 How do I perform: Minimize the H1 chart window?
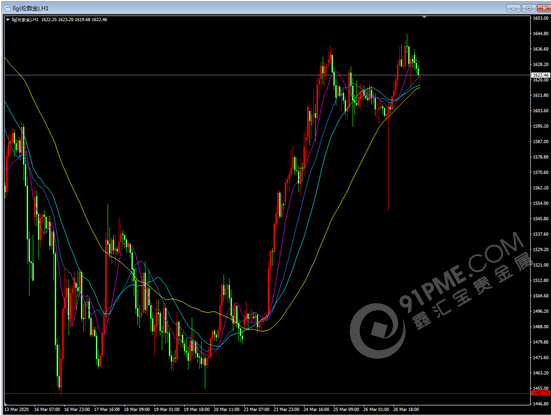point(513,8)
